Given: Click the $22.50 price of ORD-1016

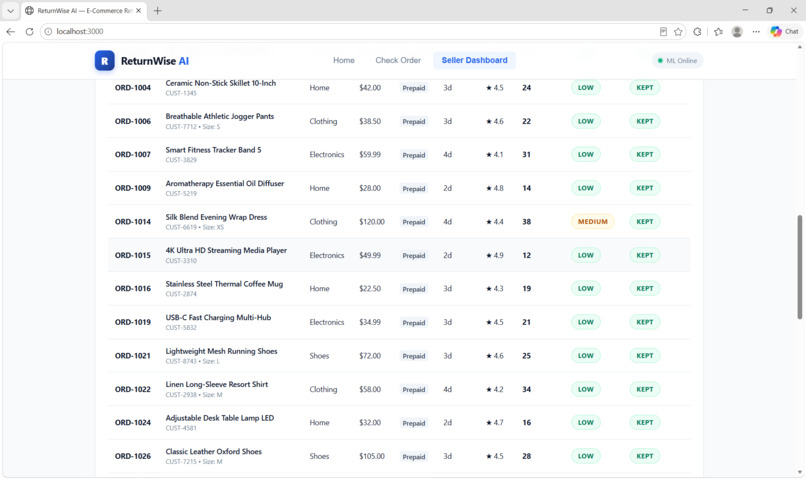Looking at the screenshot, I should click(370, 288).
